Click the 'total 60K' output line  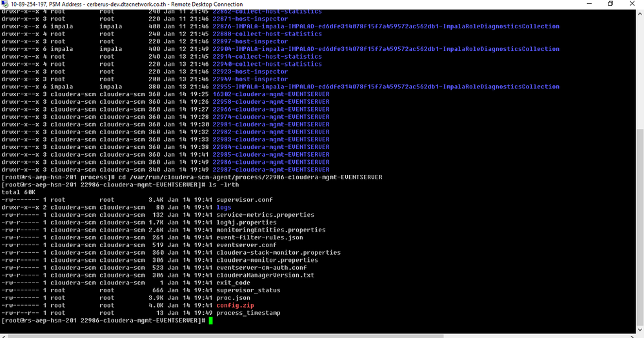coord(19,192)
